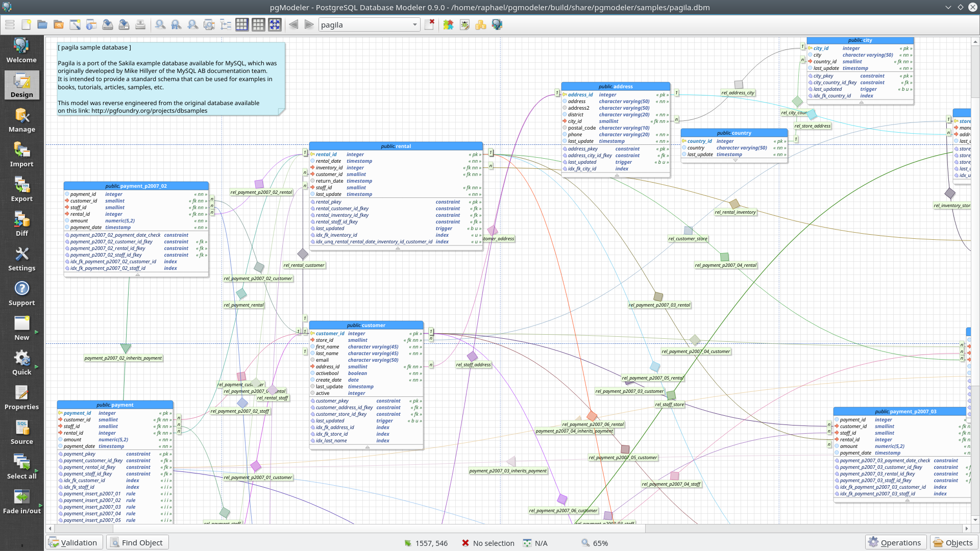The height and width of the screenshot is (551, 980).
Task: Open the Export tool
Action: 21,189
